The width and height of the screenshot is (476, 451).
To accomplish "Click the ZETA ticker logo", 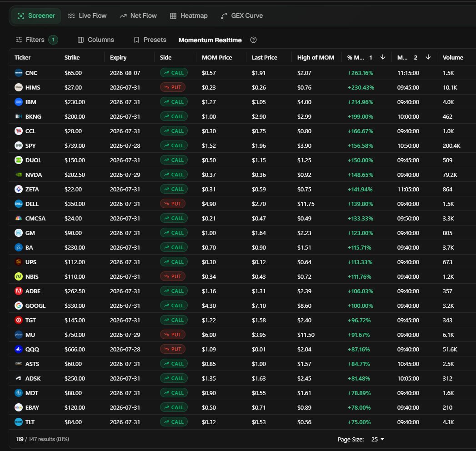I will click(x=19, y=190).
